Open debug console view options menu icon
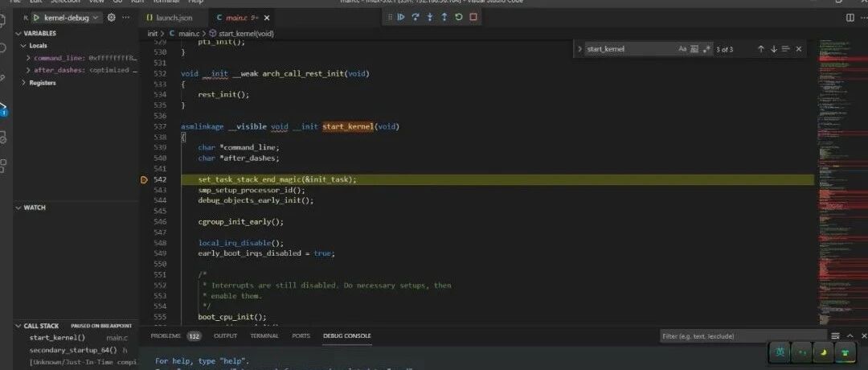Image resolution: width=868 pixels, height=370 pixels. click(835, 335)
